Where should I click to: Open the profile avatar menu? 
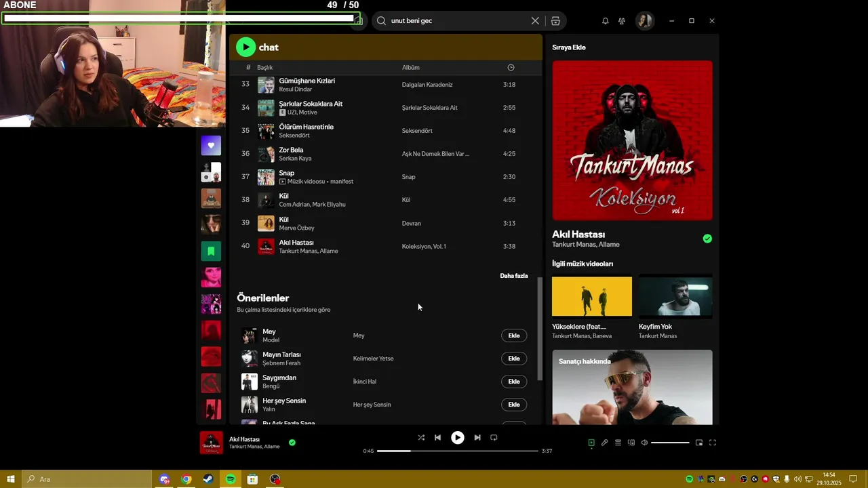[644, 21]
